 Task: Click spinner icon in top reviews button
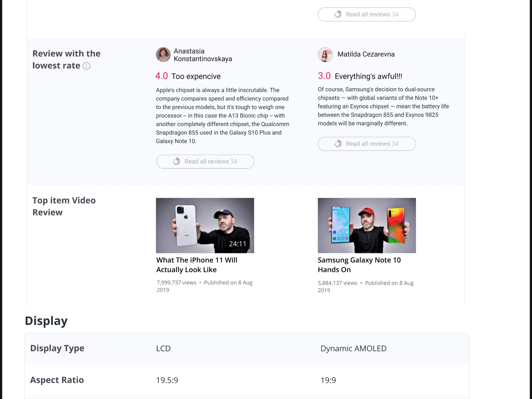pos(338,14)
